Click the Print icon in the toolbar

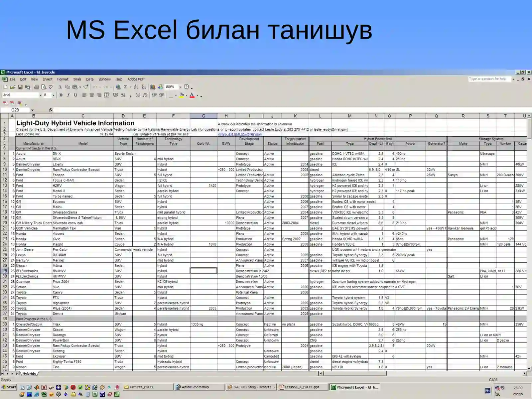point(37,87)
